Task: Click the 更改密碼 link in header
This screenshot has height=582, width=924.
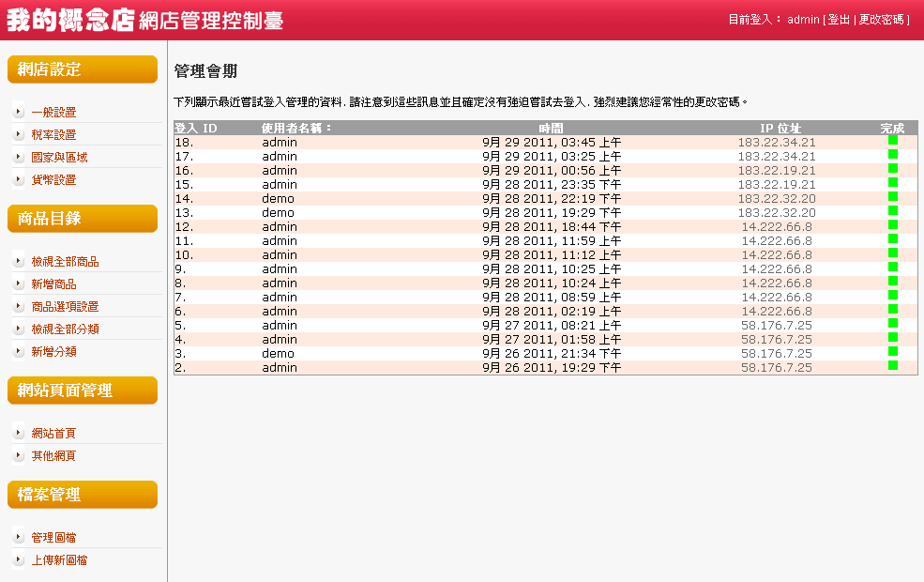Action: click(881, 20)
